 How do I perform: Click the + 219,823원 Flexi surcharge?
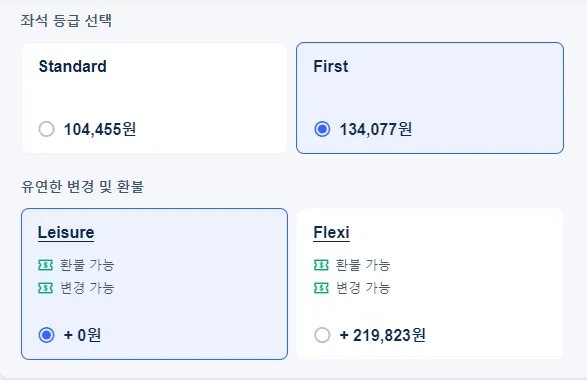[382, 335]
